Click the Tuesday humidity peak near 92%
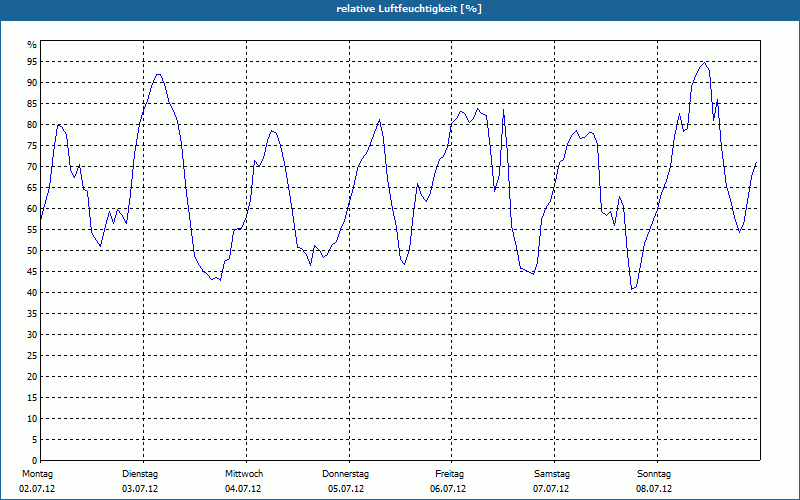Image resolution: width=800 pixels, height=500 pixels. 159,74
